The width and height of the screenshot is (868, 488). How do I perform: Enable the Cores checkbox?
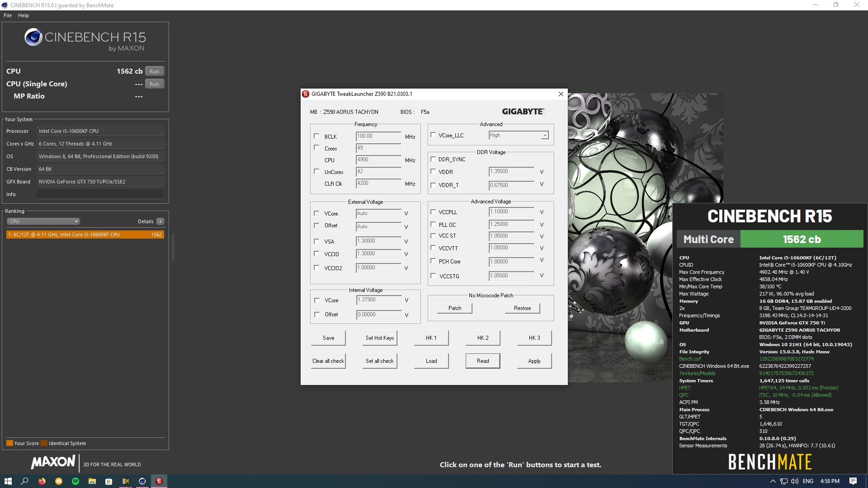316,148
